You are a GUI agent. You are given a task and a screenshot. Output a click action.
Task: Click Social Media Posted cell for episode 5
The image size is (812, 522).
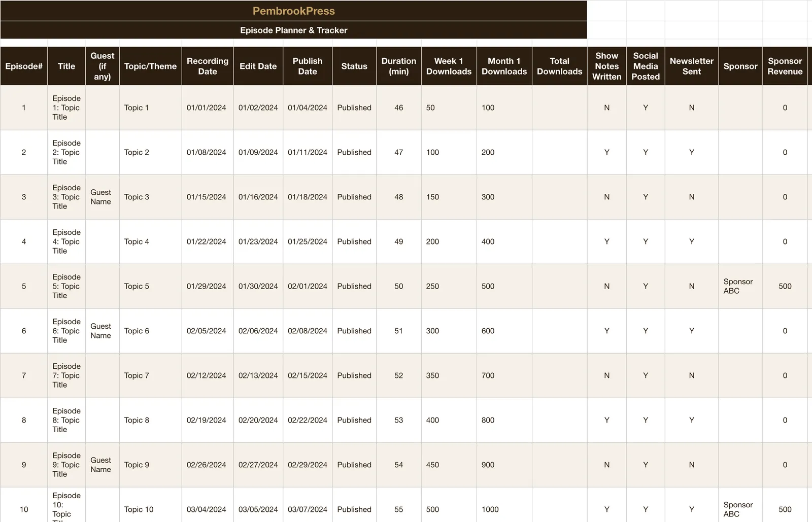coord(646,286)
